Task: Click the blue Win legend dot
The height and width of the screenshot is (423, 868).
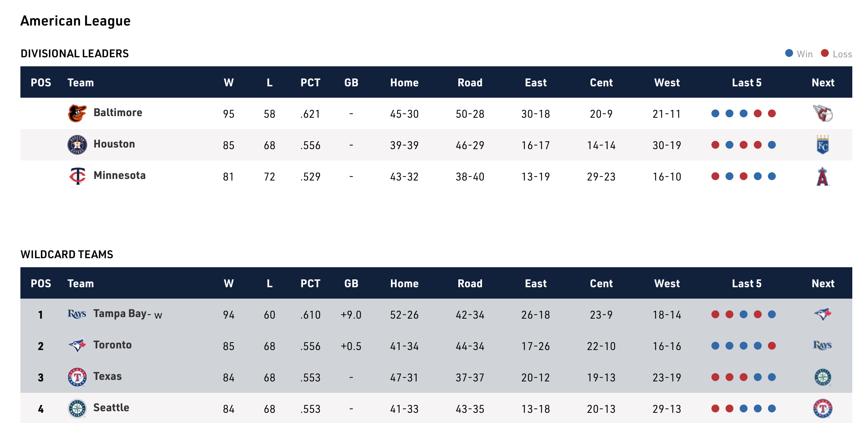Action: point(789,53)
